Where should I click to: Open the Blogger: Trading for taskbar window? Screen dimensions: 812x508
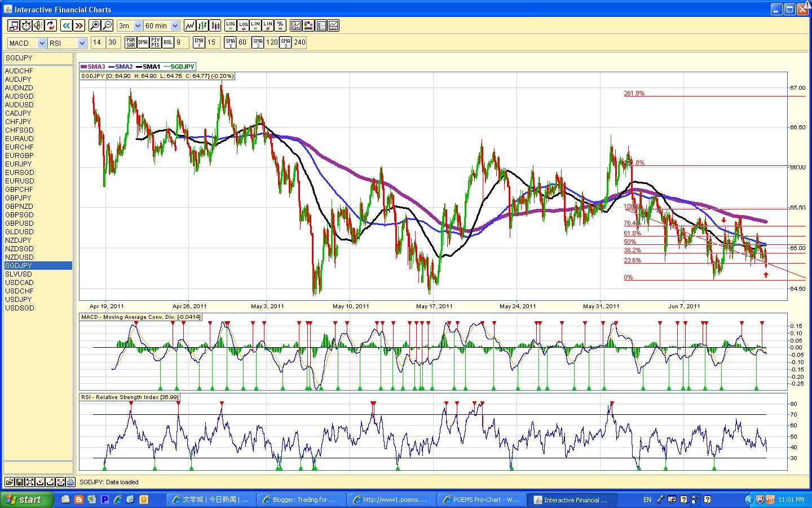301,500
